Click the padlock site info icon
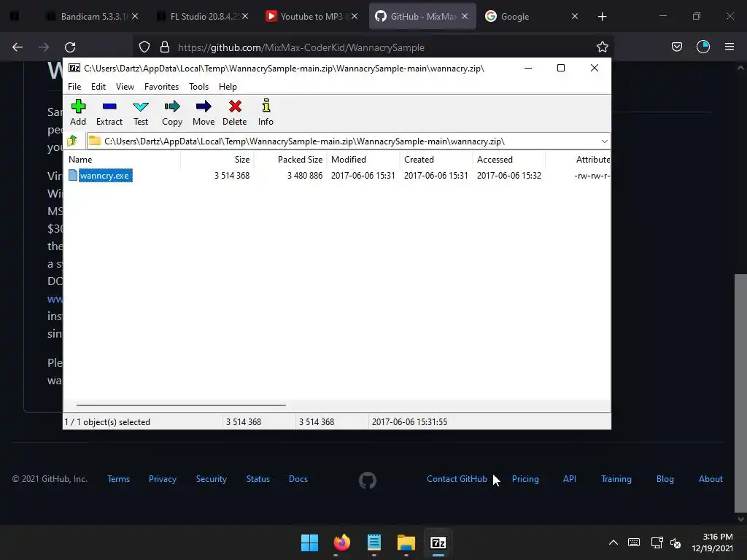 pyautogui.click(x=165, y=47)
